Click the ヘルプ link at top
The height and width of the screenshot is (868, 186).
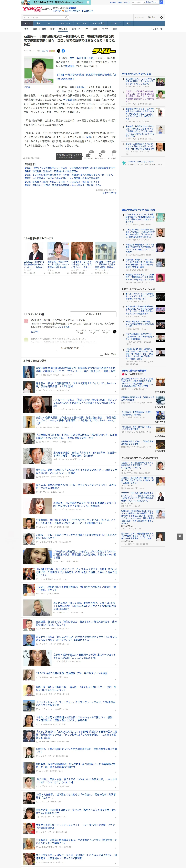point(127,2)
